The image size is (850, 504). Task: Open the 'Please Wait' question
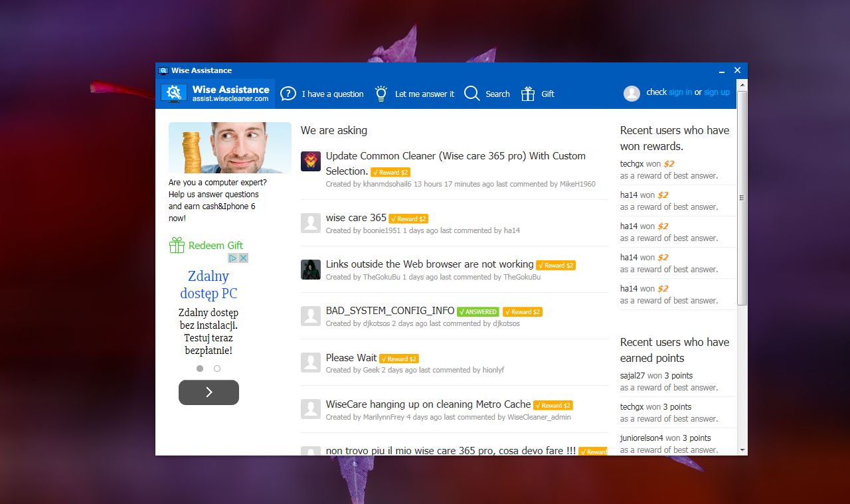351,357
